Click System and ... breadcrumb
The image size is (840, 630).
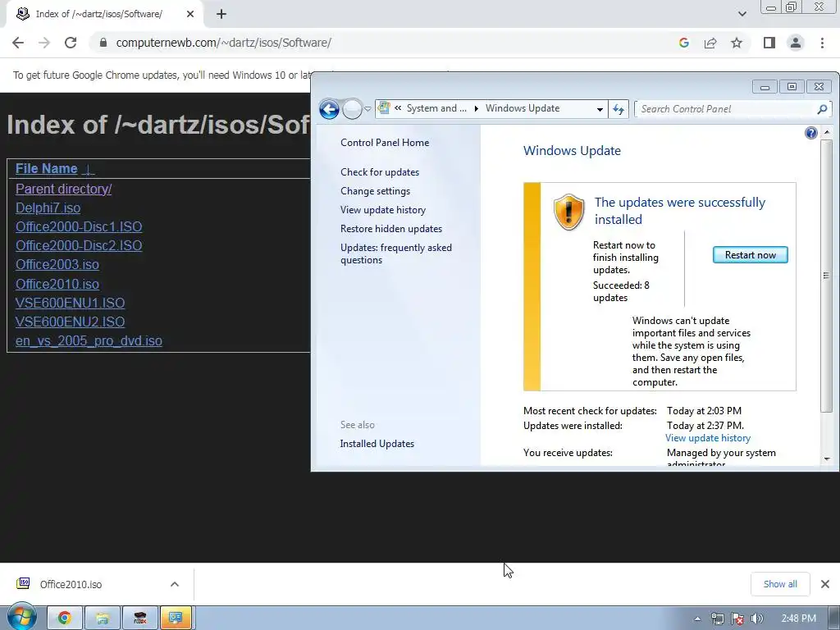click(x=436, y=108)
